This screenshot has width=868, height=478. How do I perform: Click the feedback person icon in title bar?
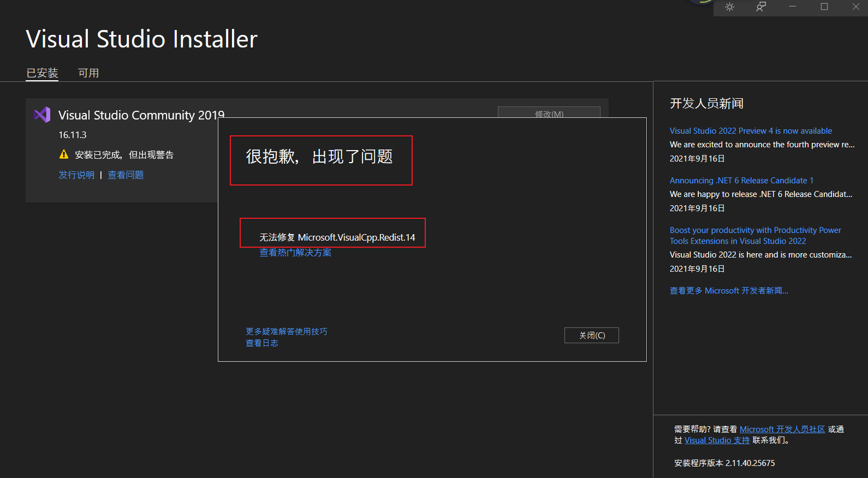pos(761,7)
